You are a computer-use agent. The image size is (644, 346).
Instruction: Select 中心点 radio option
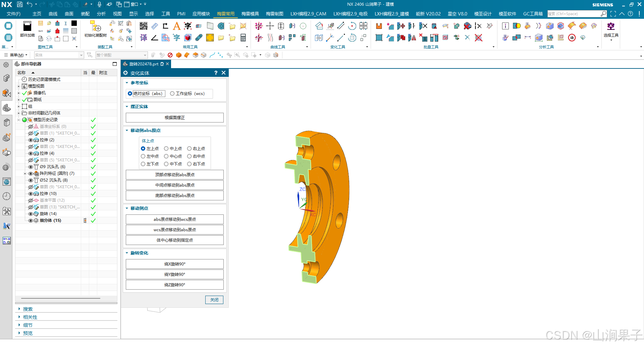point(166,156)
